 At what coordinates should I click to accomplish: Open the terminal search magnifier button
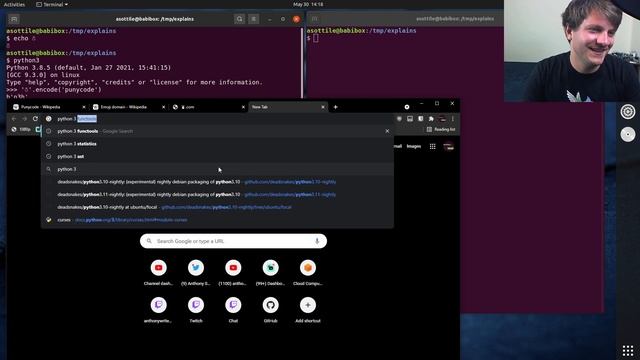click(240, 19)
